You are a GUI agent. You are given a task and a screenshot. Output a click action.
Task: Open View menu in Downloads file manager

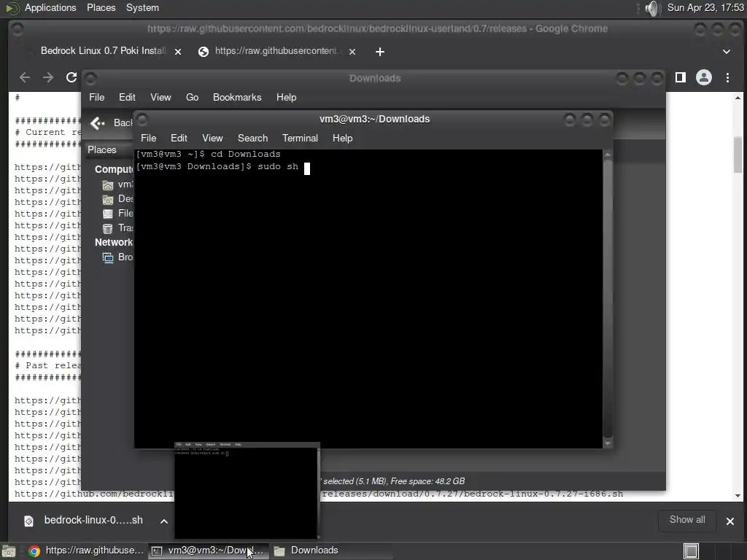160,97
